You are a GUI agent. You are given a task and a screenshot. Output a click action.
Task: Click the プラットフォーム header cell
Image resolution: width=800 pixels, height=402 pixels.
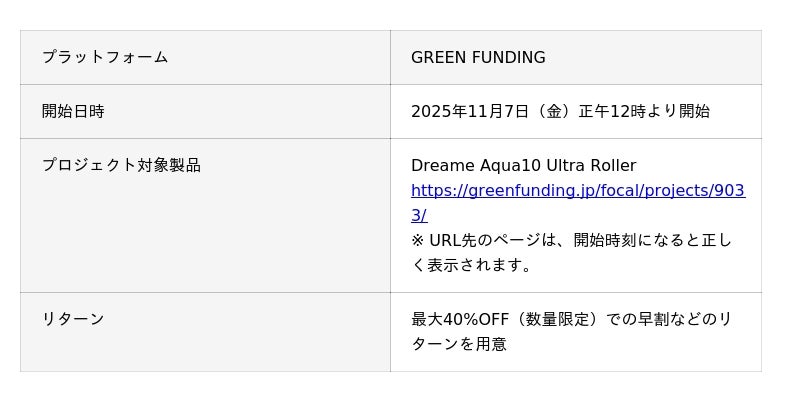[105, 57]
